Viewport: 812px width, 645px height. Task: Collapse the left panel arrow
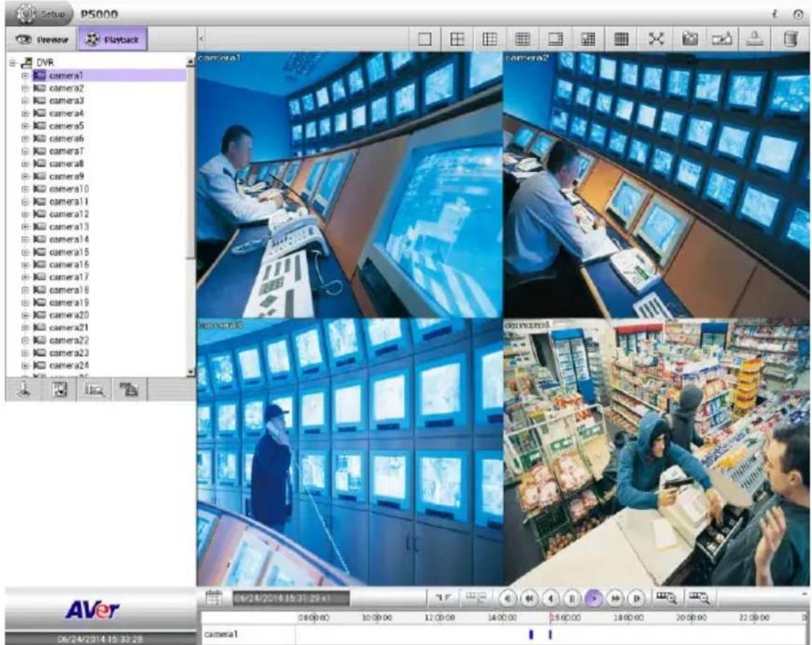click(x=201, y=39)
